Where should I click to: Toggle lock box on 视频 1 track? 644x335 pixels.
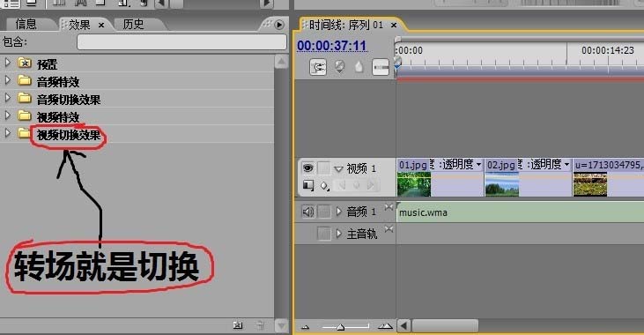pyautogui.click(x=324, y=168)
